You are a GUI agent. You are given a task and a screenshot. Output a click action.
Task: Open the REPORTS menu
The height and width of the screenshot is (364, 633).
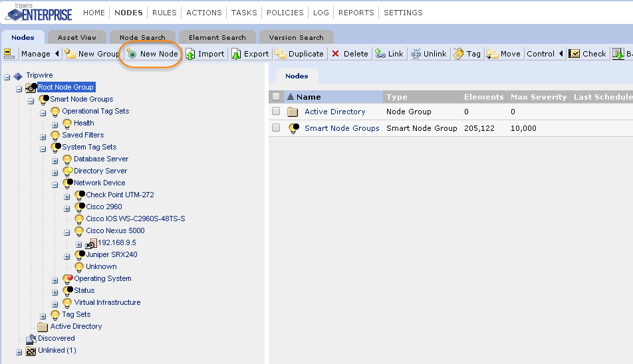[356, 13]
